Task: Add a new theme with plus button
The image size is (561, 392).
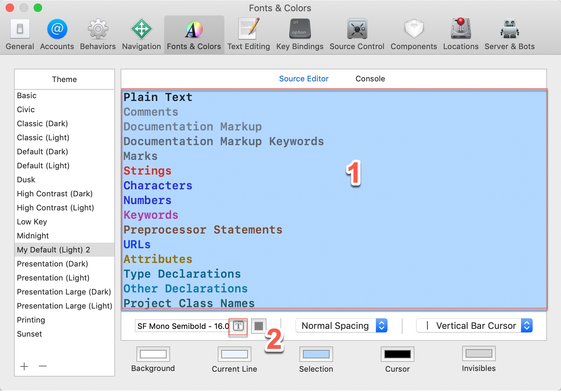Action: [x=24, y=366]
